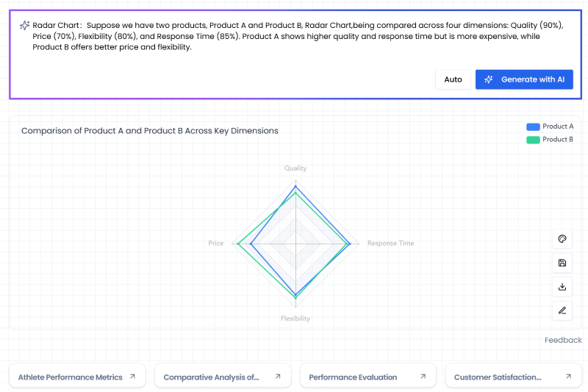Click the download chart icon
This screenshot has width=588, height=392.
point(562,287)
